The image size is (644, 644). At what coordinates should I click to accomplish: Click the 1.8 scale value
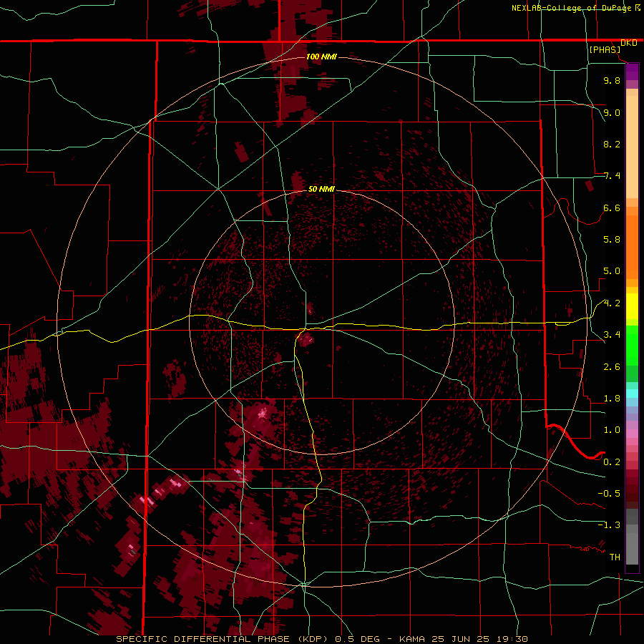[x=612, y=399]
